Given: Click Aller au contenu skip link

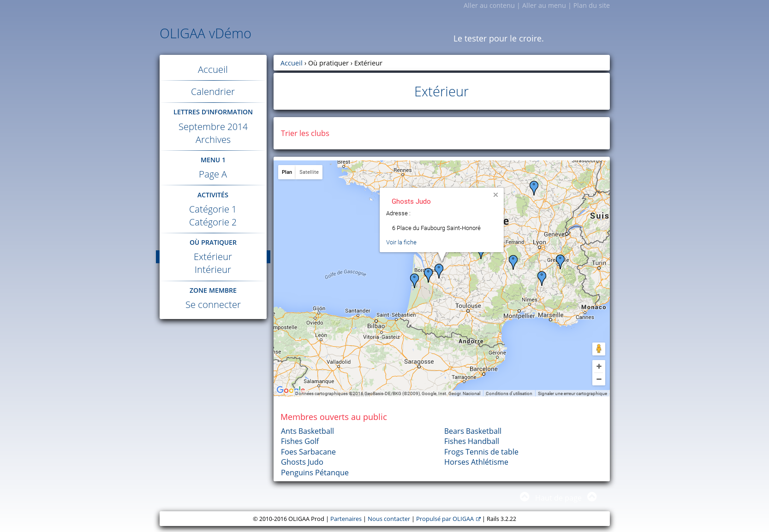Looking at the screenshot, I should [x=489, y=6].
